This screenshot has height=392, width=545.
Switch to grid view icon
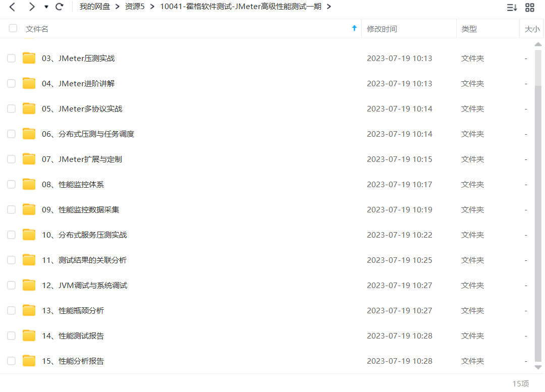coord(530,7)
